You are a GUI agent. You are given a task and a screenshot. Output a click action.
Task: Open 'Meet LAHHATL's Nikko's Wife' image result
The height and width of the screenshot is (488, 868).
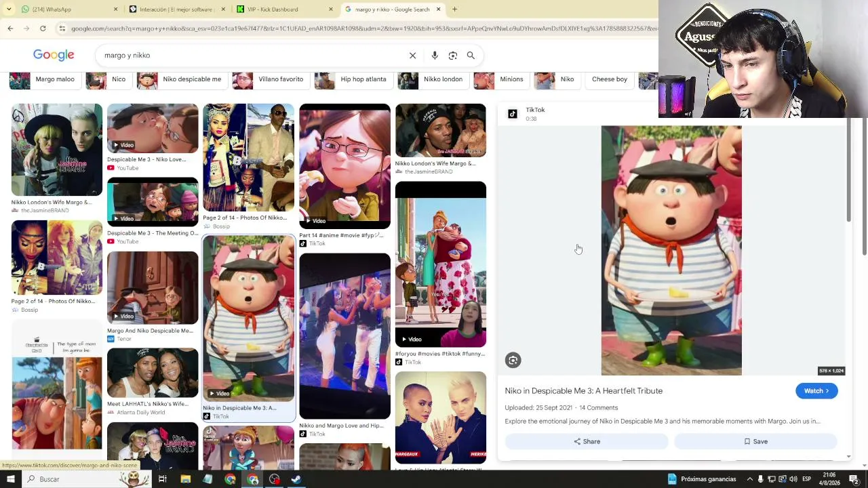[x=153, y=373]
